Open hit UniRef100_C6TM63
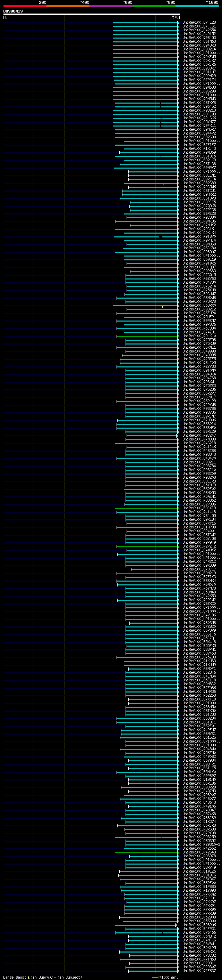Viewport: 222px width, 980px height. pos(199,41)
